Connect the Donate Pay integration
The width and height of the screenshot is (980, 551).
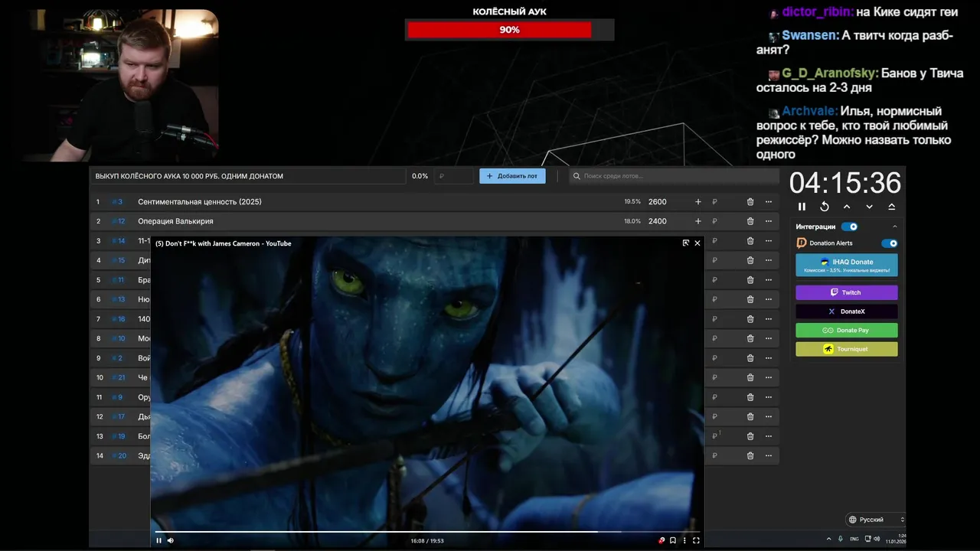tap(847, 331)
